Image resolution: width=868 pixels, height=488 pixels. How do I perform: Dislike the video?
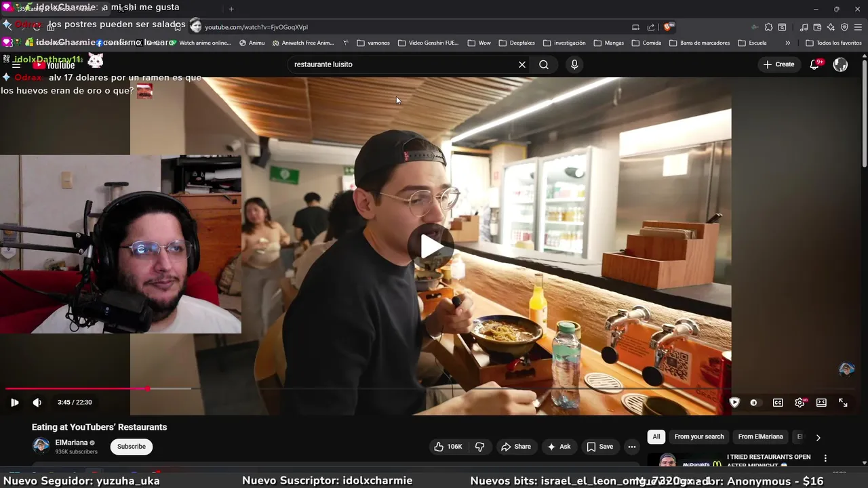479,447
